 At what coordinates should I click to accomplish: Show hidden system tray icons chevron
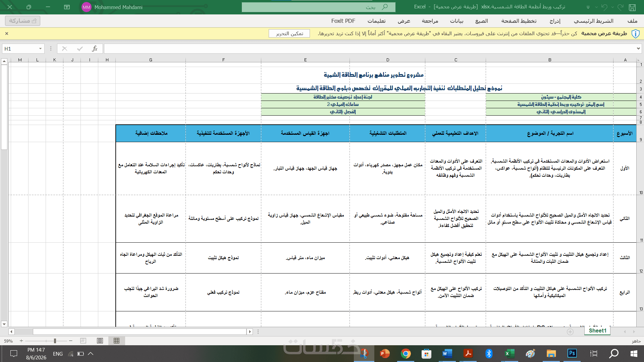(91, 354)
